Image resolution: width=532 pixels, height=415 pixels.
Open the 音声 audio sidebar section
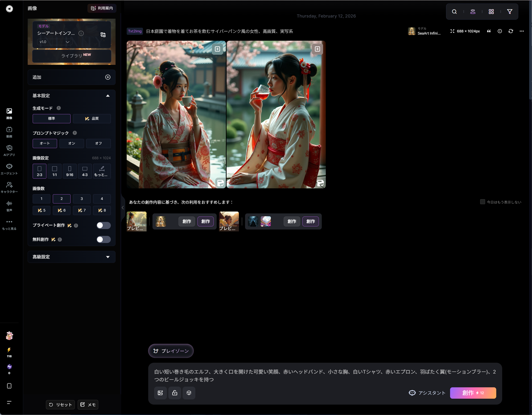click(9, 206)
